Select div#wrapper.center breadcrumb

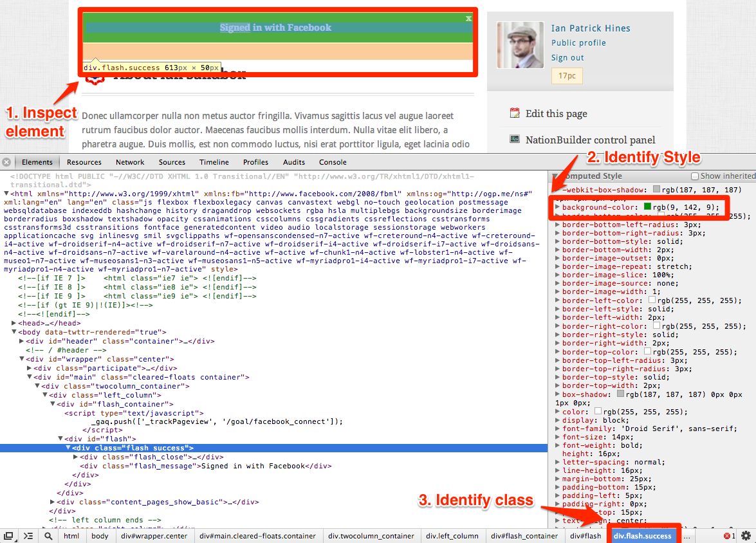(154, 536)
